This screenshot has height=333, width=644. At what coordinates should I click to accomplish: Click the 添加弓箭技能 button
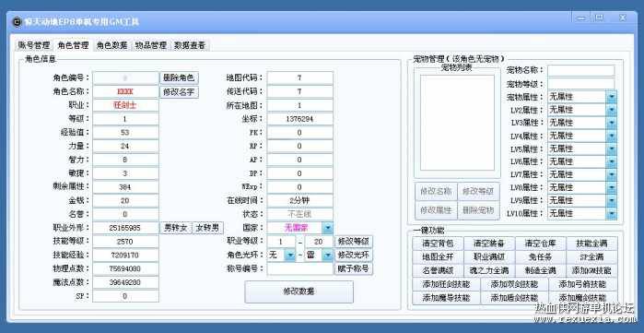582,284
